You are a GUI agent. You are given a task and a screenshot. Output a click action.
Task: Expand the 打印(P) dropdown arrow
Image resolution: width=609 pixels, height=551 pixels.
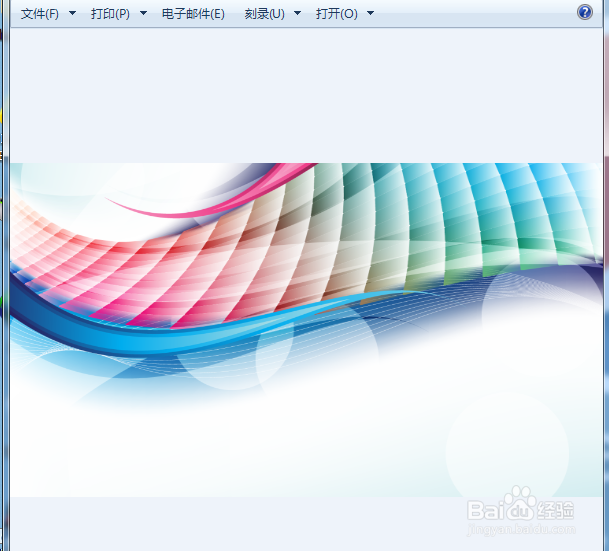(143, 13)
